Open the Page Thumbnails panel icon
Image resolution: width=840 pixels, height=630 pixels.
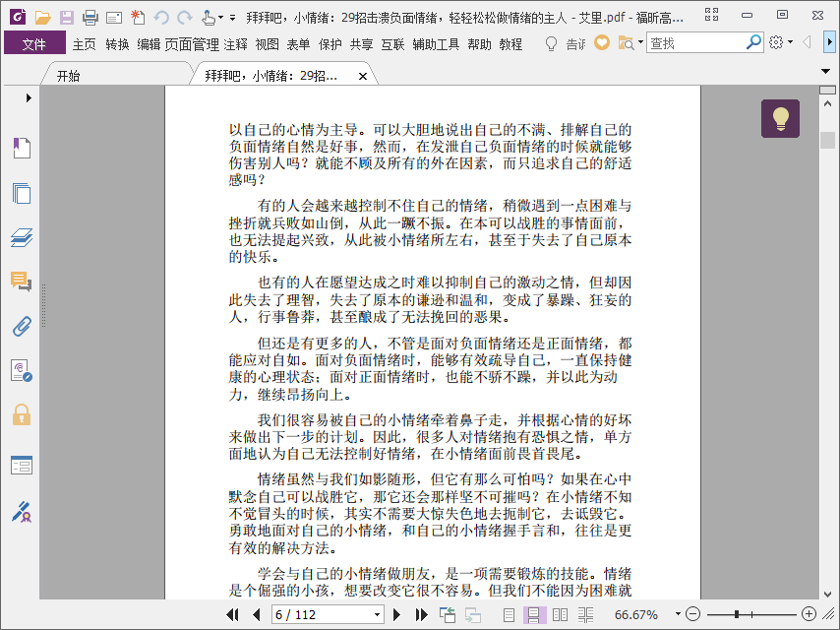[x=22, y=193]
